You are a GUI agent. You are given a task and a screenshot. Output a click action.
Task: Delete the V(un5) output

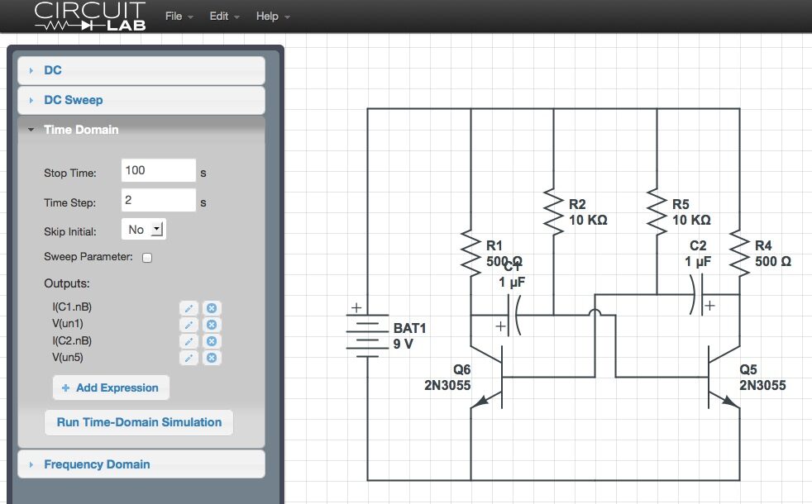pos(211,358)
